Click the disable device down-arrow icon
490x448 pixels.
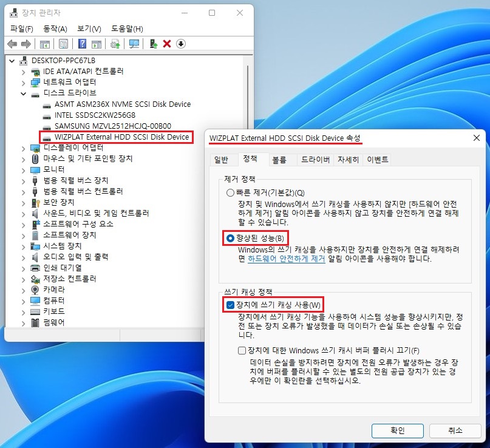coord(181,44)
